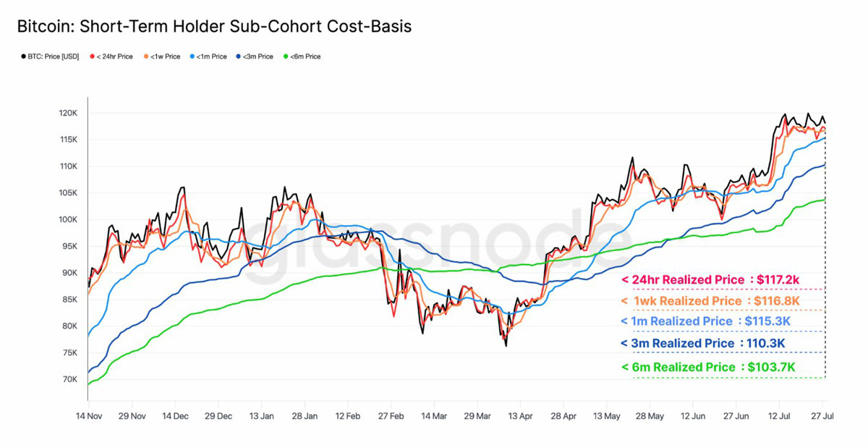Toggle the '< 24hr Price' legend label

(x=114, y=56)
